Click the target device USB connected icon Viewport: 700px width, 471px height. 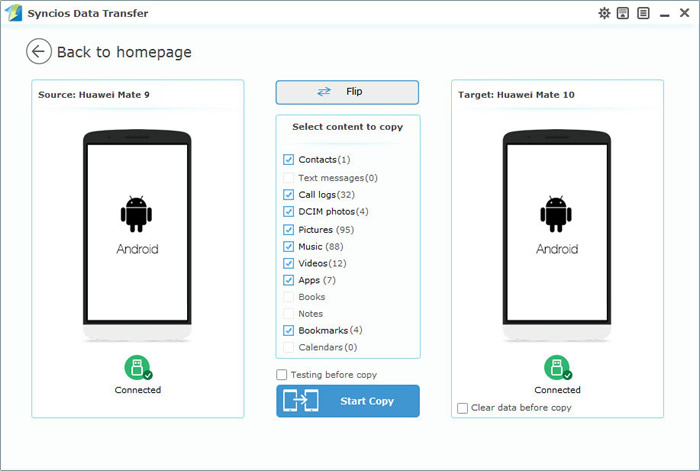(558, 367)
